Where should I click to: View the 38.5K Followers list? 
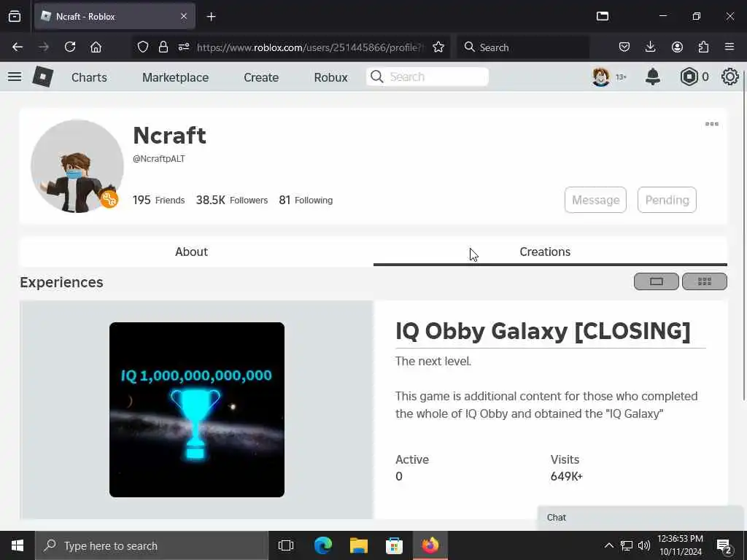(x=231, y=200)
